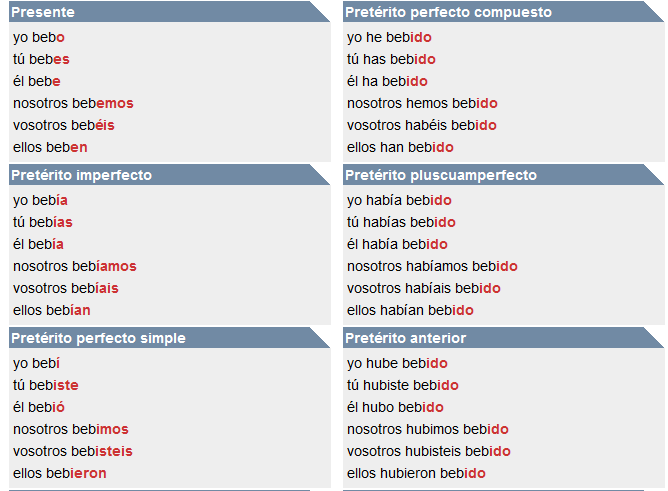This screenshot has height=491, width=668.
Task: Click 'yo hube bebido' entry
Action: click(x=397, y=363)
